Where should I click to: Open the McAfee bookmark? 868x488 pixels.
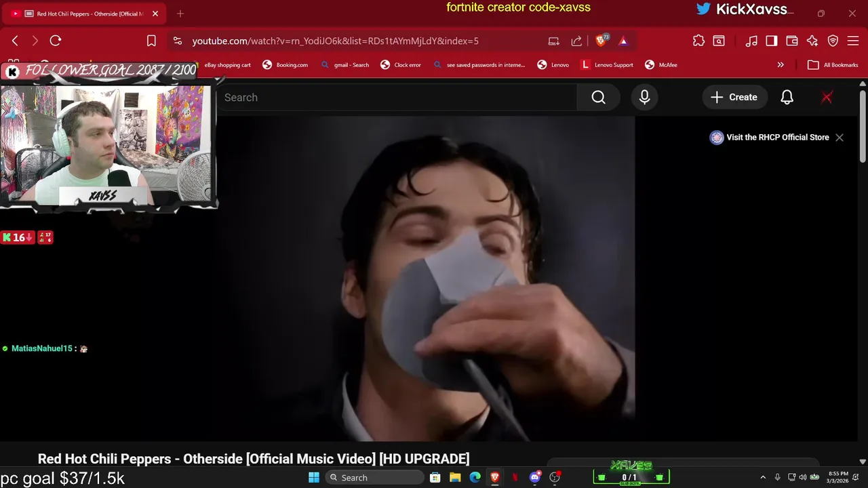click(x=661, y=65)
